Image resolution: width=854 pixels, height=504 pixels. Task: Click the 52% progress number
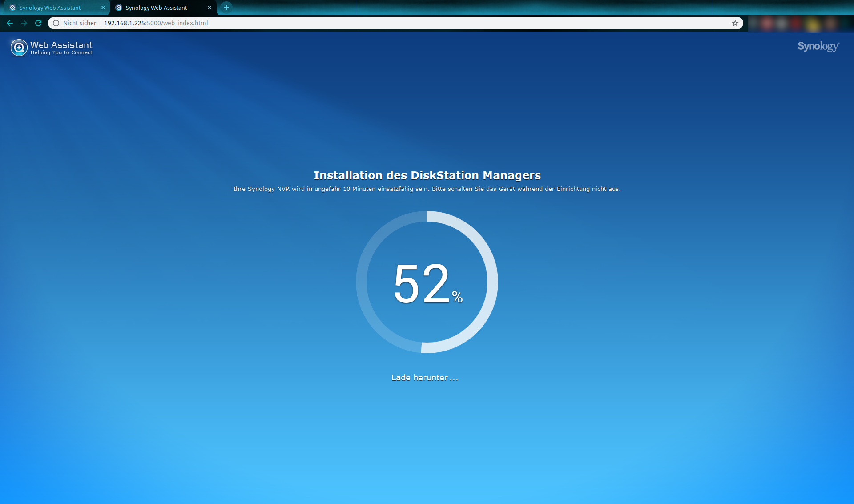423,283
